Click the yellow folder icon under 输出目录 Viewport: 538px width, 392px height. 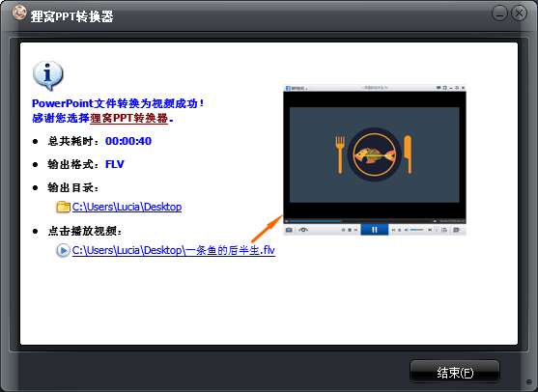[63, 207]
